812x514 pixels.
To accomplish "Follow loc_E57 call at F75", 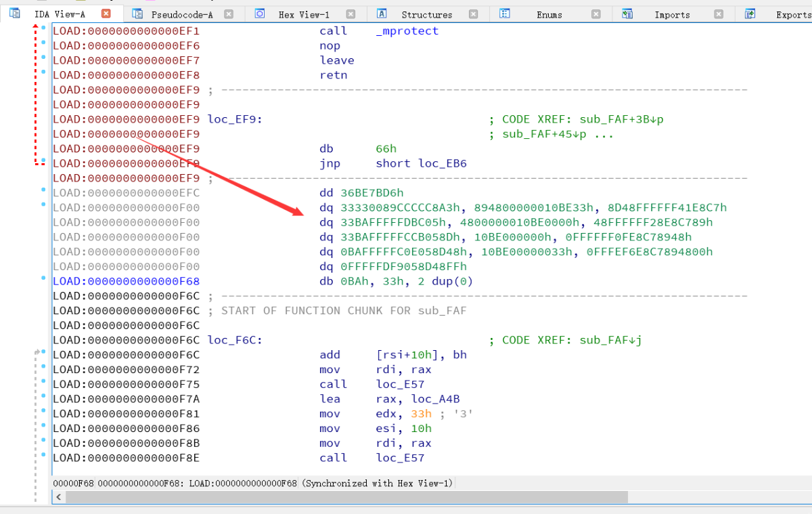I will pyautogui.click(x=401, y=384).
